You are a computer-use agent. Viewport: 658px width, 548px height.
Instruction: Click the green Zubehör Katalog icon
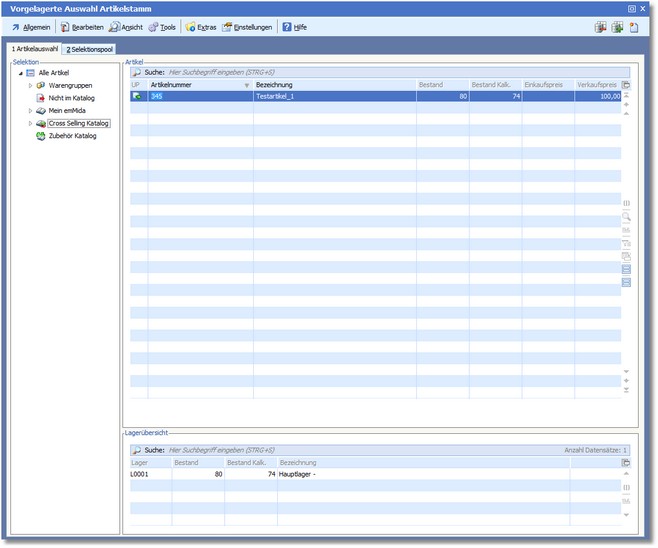(41, 136)
